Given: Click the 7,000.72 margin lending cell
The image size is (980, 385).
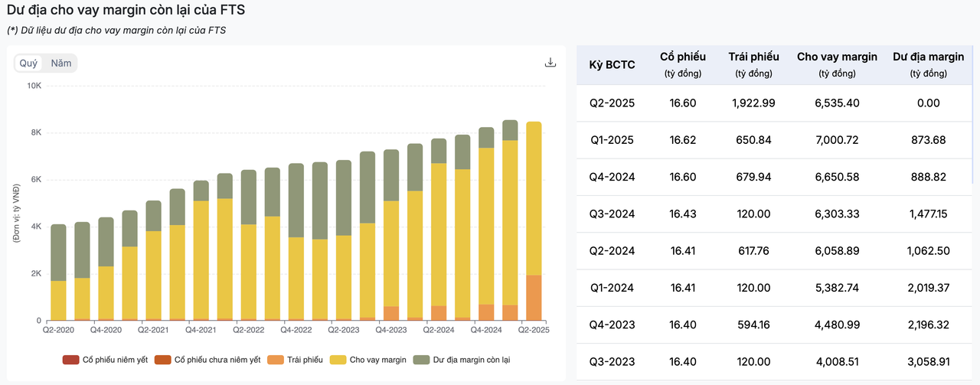Looking at the screenshot, I should (x=837, y=140).
